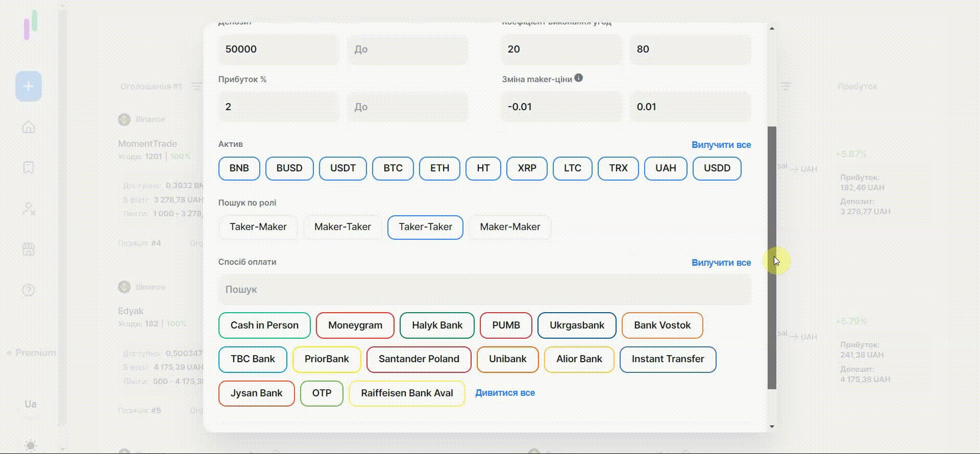
Task: Click the blue plus button in sidebar
Action: [29, 86]
